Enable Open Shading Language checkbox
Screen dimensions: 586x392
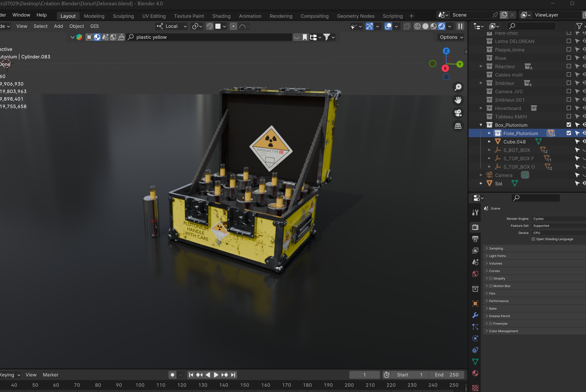click(x=533, y=239)
